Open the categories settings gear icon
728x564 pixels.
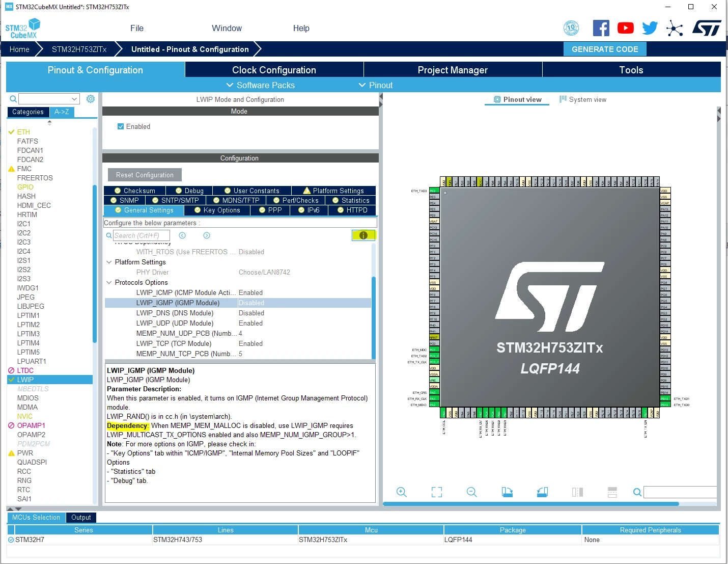click(91, 99)
